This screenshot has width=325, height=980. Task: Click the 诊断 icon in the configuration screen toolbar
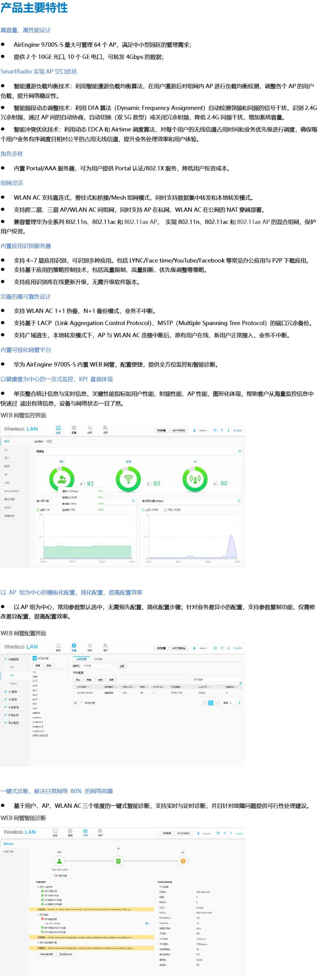click(90, 647)
